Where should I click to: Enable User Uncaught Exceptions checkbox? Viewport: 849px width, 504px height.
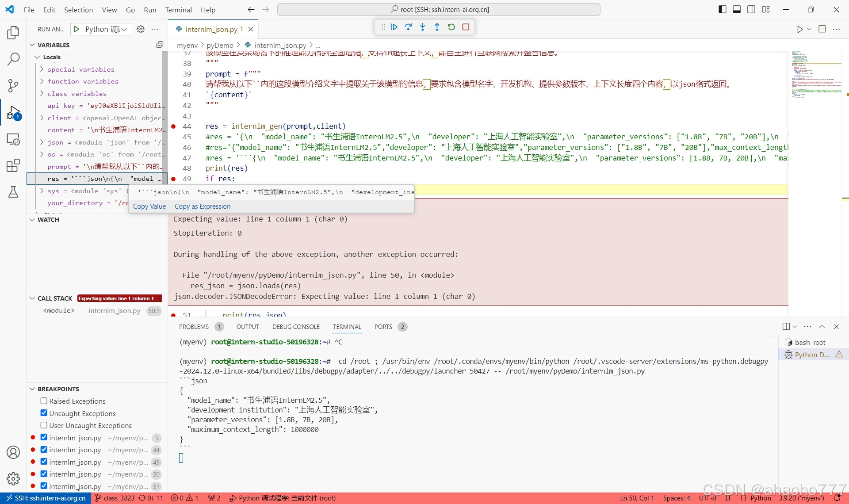coord(44,425)
